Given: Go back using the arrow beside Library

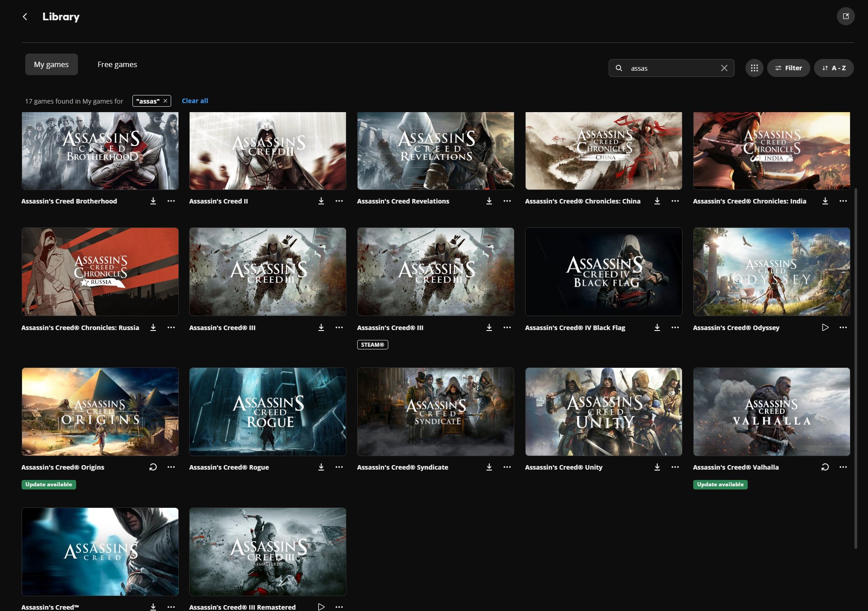Looking at the screenshot, I should tap(25, 17).
